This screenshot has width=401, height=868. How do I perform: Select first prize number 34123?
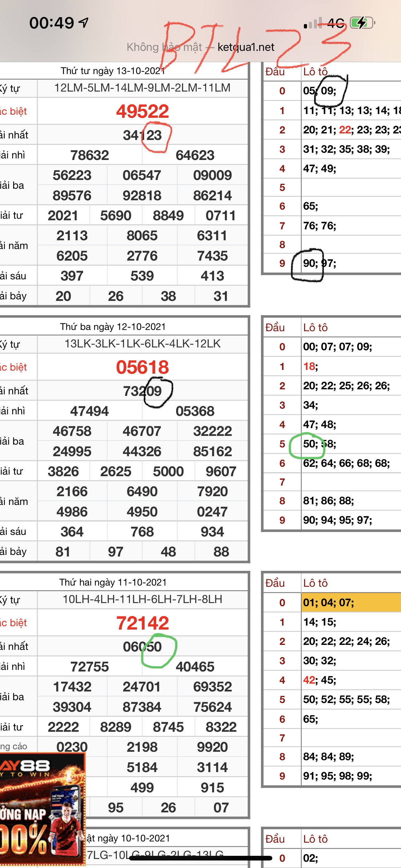(142, 135)
